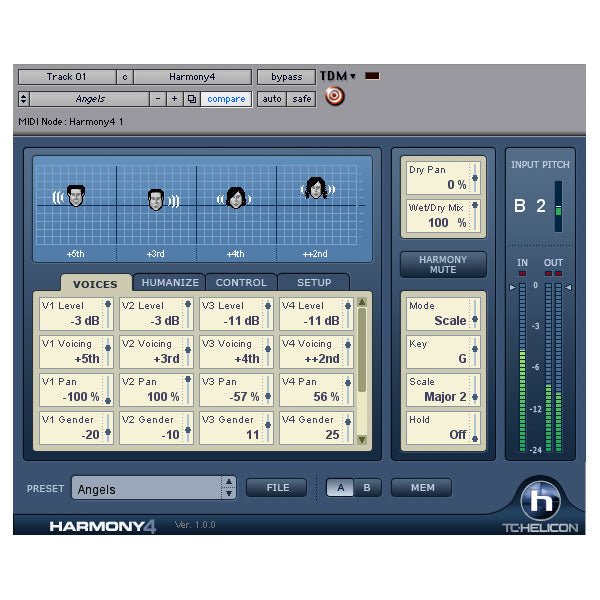Switch to the HUMANIZE tab

click(170, 282)
